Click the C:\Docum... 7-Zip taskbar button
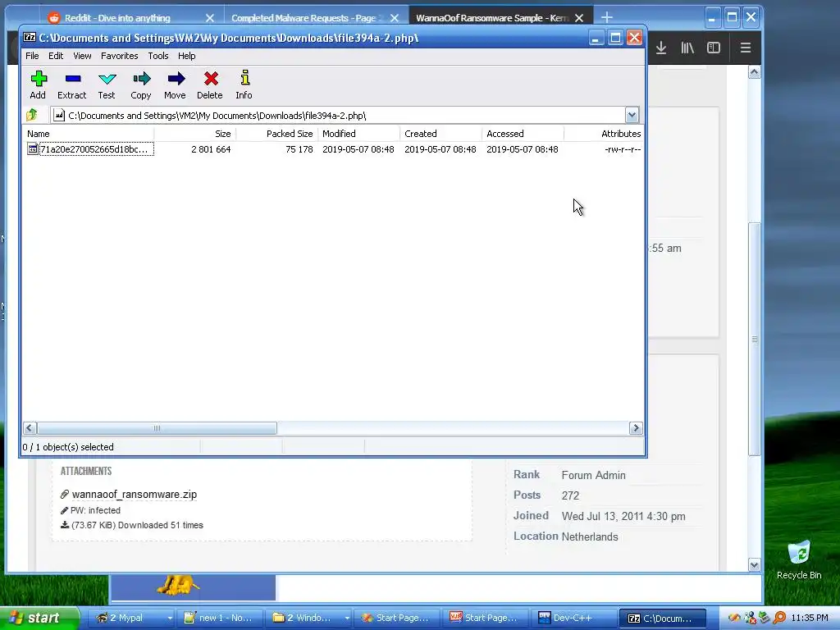 662,618
